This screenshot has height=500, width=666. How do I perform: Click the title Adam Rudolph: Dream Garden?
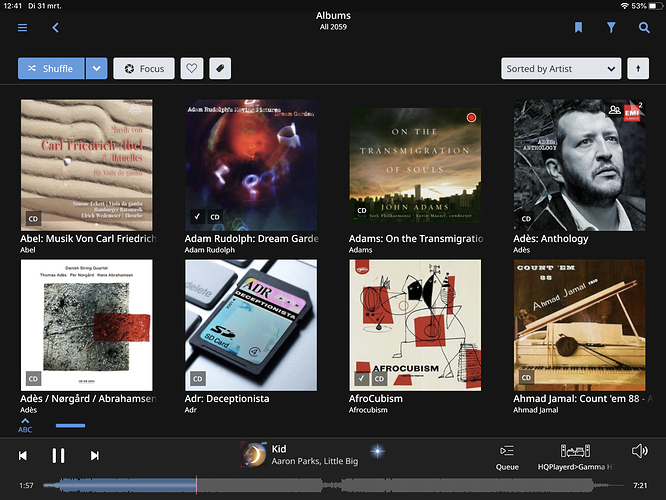point(251,239)
